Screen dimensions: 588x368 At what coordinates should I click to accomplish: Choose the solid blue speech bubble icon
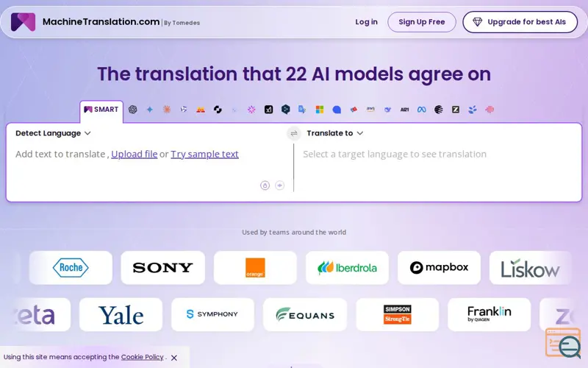click(x=337, y=110)
